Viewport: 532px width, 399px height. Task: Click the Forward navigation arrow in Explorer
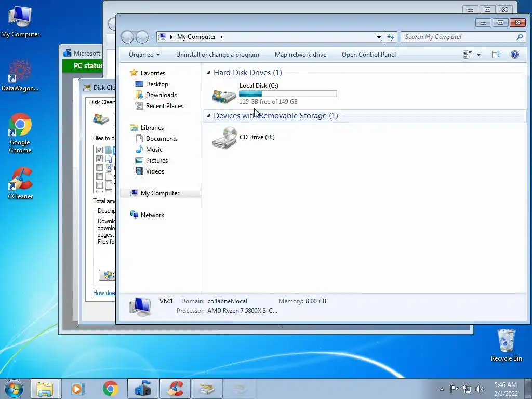click(x=142, y=37)
